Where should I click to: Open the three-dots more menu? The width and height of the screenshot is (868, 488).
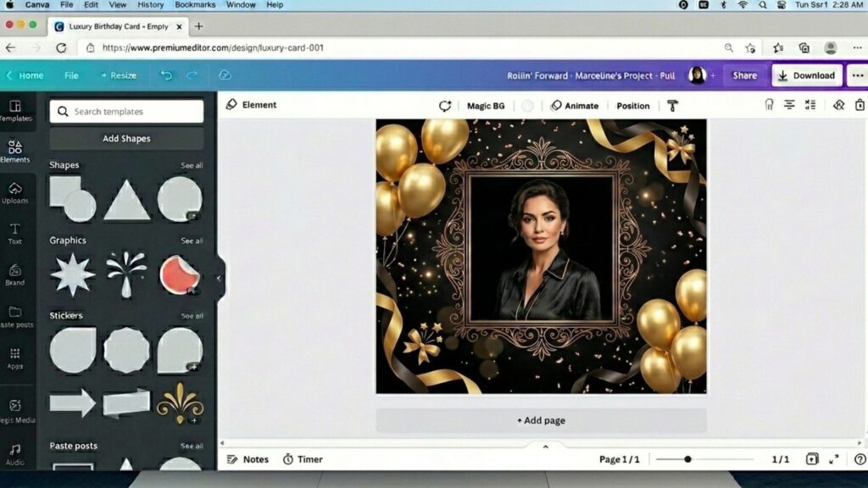[858, 75]
